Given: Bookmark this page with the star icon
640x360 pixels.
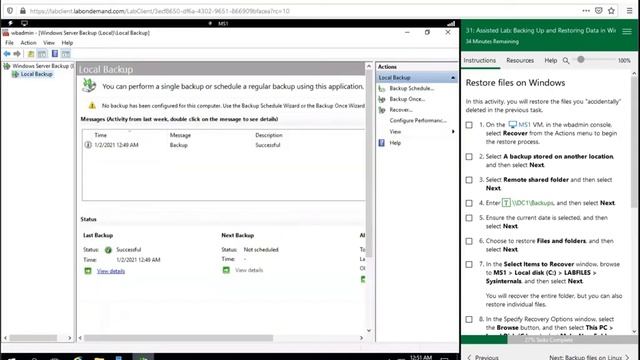Looking at the screenshot, I should [x=611, y=11].
